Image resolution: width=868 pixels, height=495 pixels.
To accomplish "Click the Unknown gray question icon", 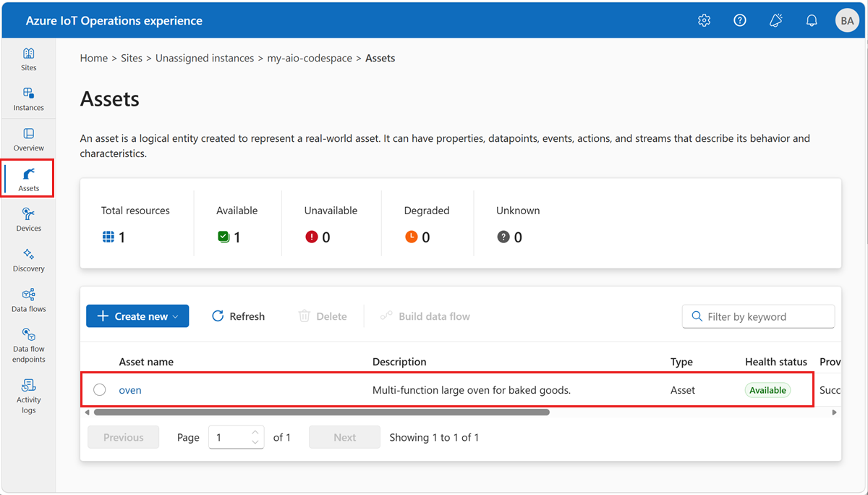I will click(503, 237).
